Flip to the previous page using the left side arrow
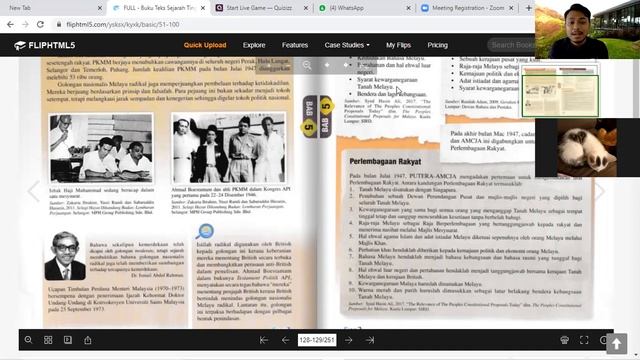 point(33,191)
